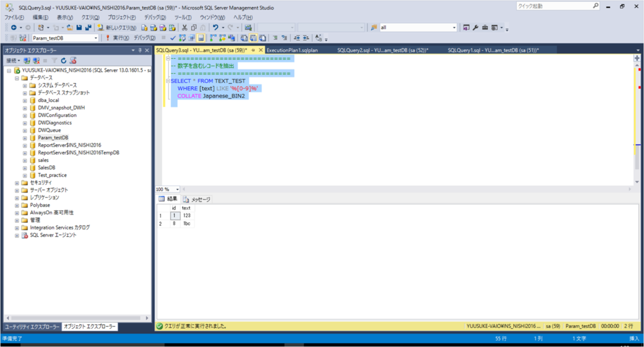Open the 100 % zoom dropdown
The height and width of the screenshot is (347, 644).
pyautogui.click(x=177, y=189)
